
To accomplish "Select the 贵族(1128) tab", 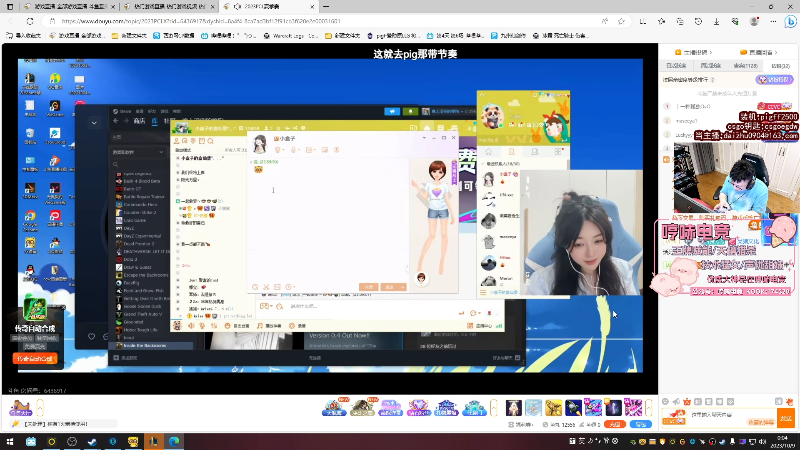I will tap(745, 66).
